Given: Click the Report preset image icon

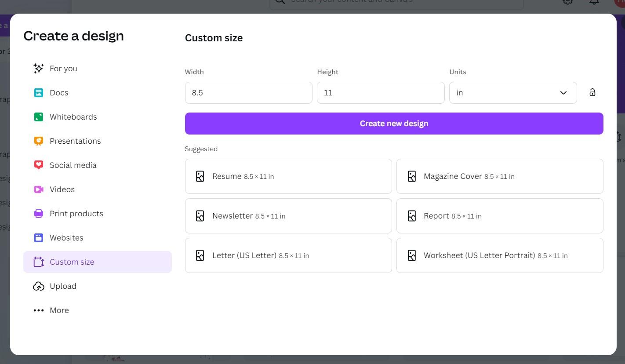Looking at the screenshot, I should coord(412,216).
